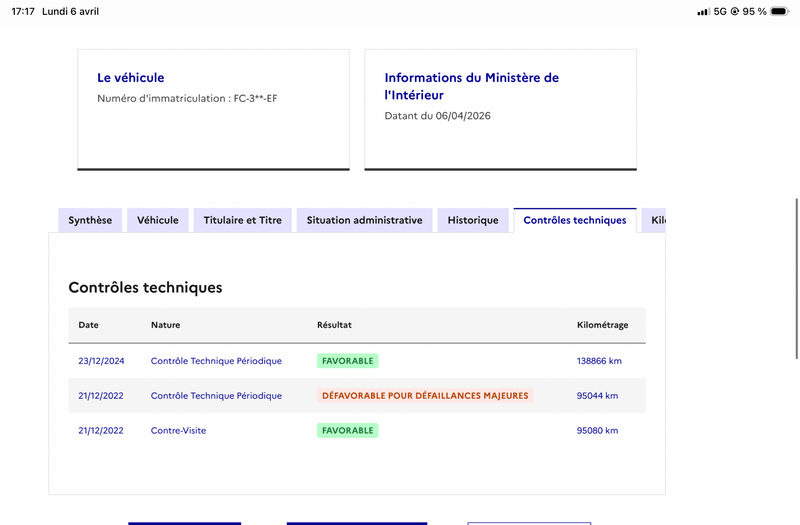This screenshot has height=525, width=800.
Task: Click Contrôle Technique Périodique in 23/12/2024 row
Action: coord(216,361)
